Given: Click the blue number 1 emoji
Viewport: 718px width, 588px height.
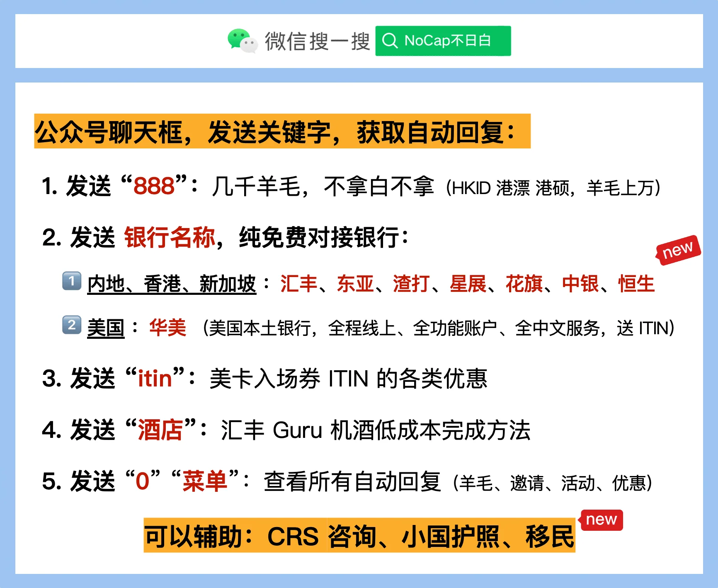Looking at the screenshot, I should (x=72, y=281).
